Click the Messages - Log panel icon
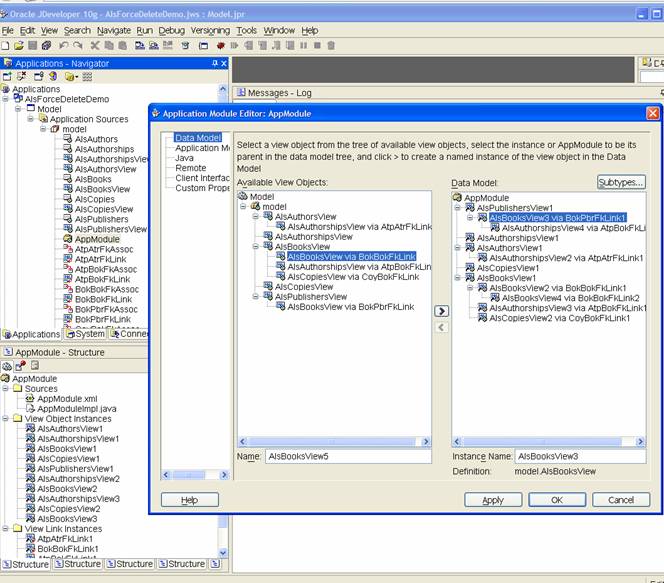 click(239, 93)
